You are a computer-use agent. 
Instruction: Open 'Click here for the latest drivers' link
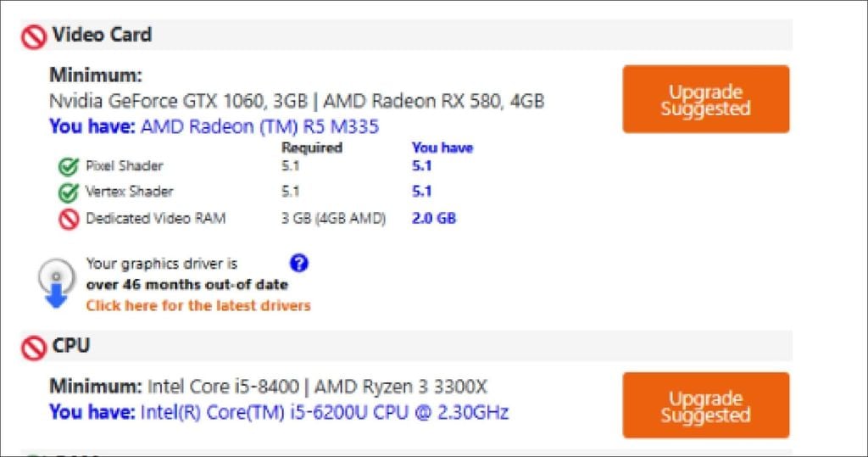pos(198,305)
